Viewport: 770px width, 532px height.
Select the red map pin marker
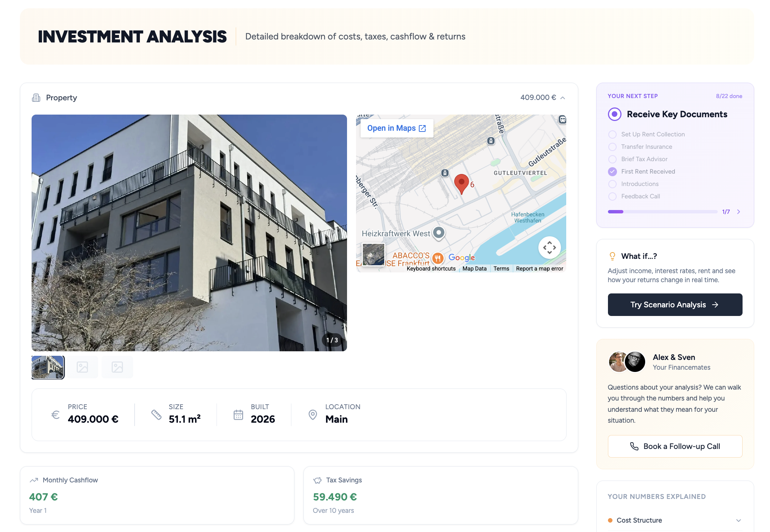point(462,183)
